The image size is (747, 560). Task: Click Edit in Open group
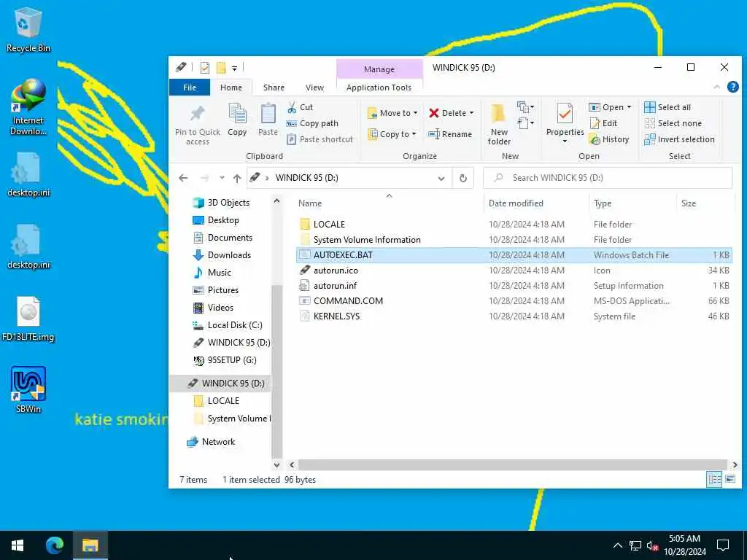point(603,123)
